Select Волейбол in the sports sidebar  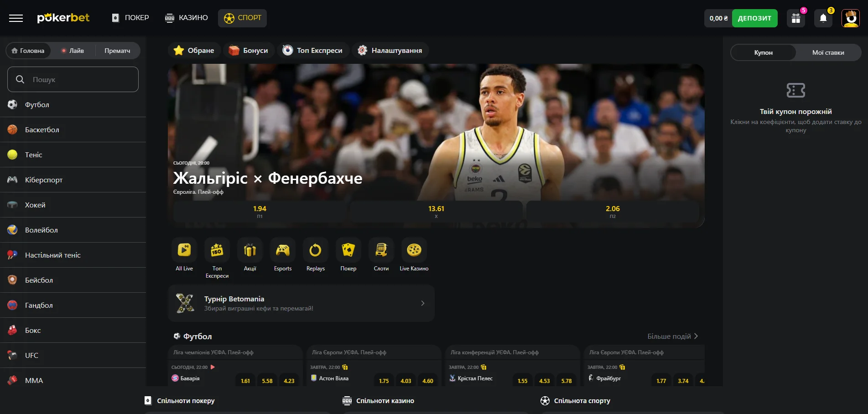[x=73, y=230]
